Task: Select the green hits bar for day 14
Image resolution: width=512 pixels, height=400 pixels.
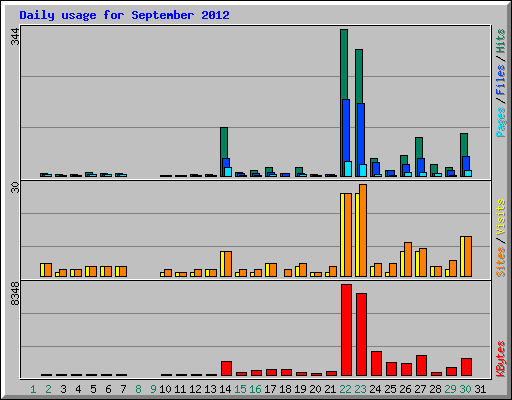Action: (224, 142)
